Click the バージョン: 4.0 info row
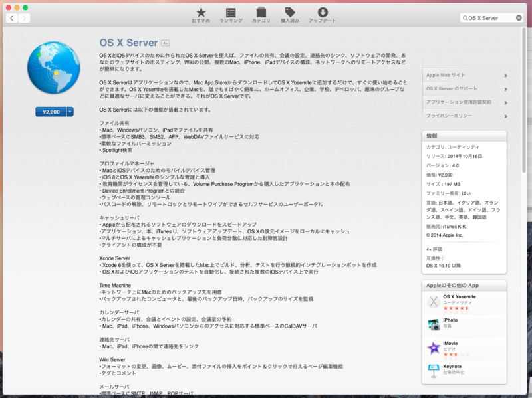This screenshot has height=398, width=532. [x=442, y=165]
